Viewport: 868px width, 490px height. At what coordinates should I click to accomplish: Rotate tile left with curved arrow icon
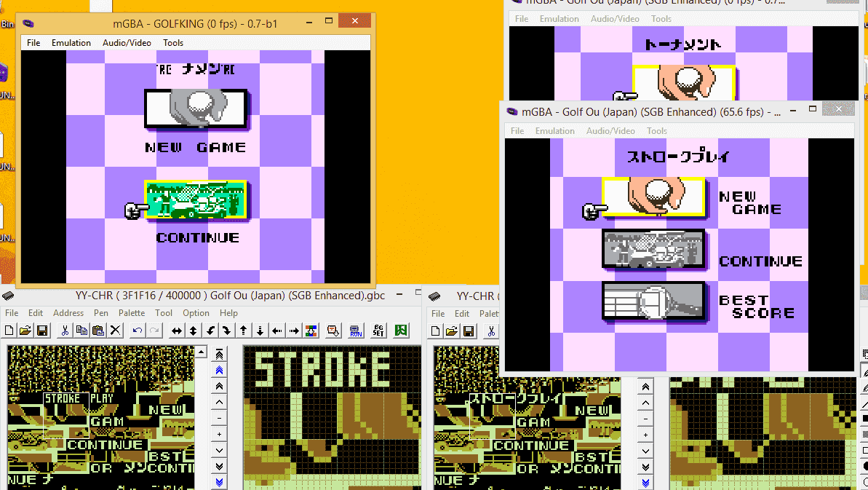(210, 331)
